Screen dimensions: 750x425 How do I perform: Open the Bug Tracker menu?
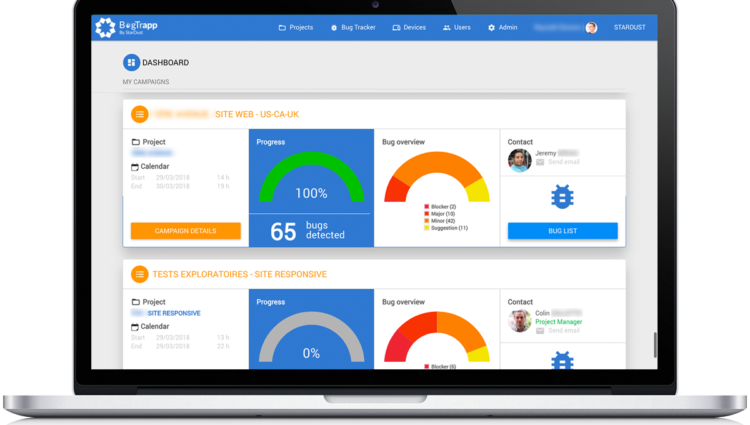[353, 27]
